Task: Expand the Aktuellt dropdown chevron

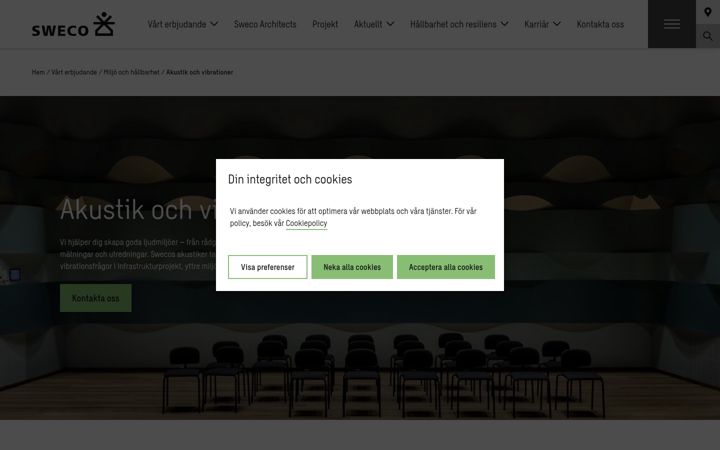Action: point(390,24)
